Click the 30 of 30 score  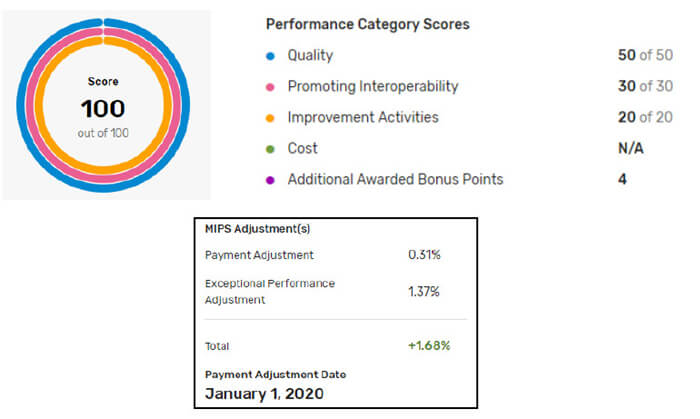644,87
